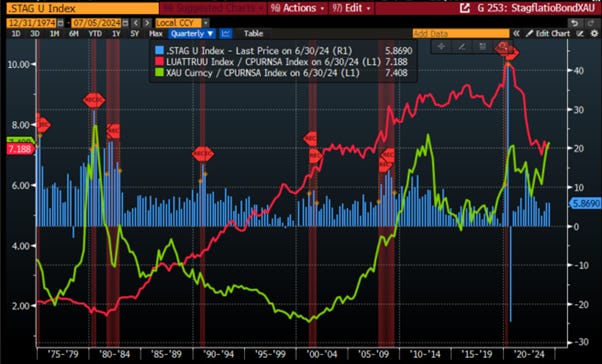Open the Local CCY currency dropdown arrow
The width and height of the screenshot is (602, 364).
click(206, 23)
